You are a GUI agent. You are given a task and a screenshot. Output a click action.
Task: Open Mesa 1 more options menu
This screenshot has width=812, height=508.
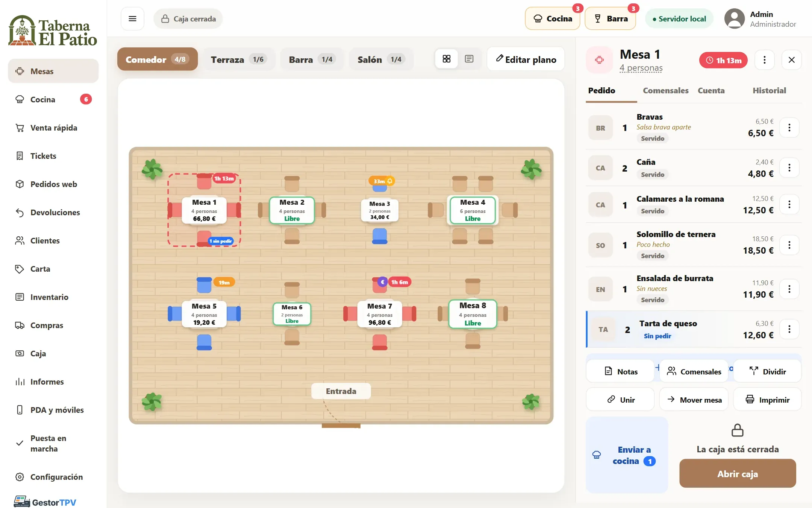(764, 60)
